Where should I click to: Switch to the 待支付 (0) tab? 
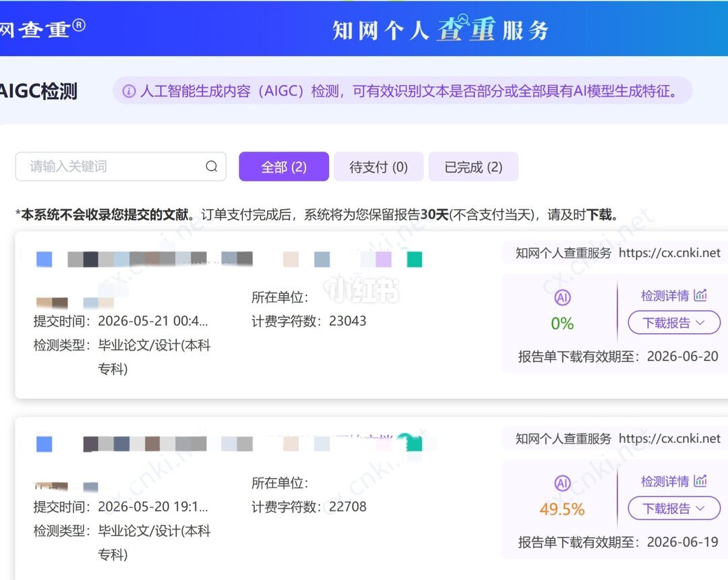click(378, 167)
